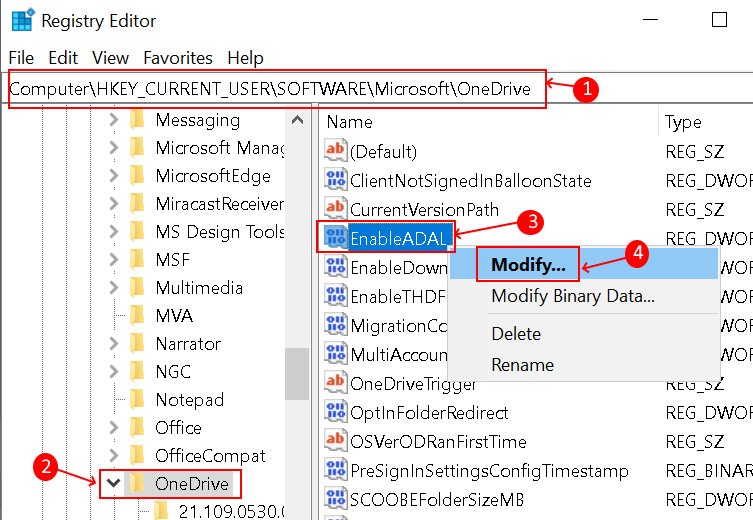Click the Narrator folder icon

(137, 344)
